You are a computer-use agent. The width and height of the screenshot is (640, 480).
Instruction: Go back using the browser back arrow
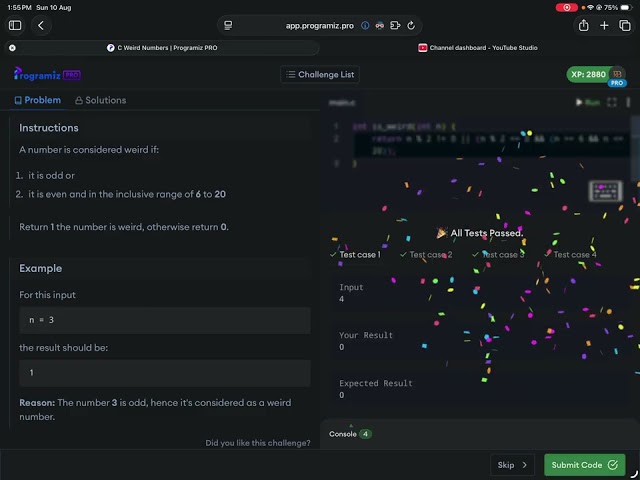pos(41,25)
